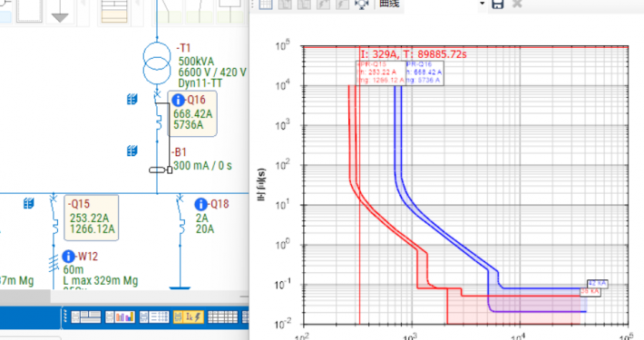Open the table grid view in the bottom toolbar
The width and height of the screenshot is (644, 340).
point(222,316)
